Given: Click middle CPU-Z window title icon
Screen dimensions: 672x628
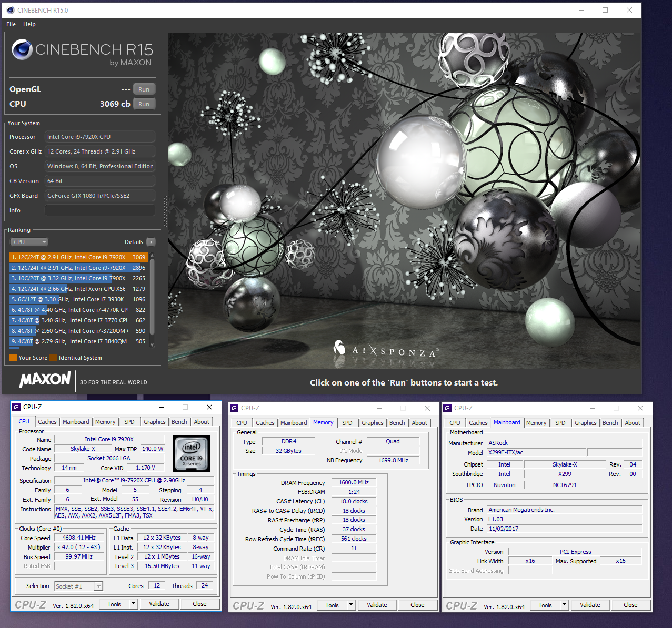Looking at the screenshot, I should coord(234,408).
